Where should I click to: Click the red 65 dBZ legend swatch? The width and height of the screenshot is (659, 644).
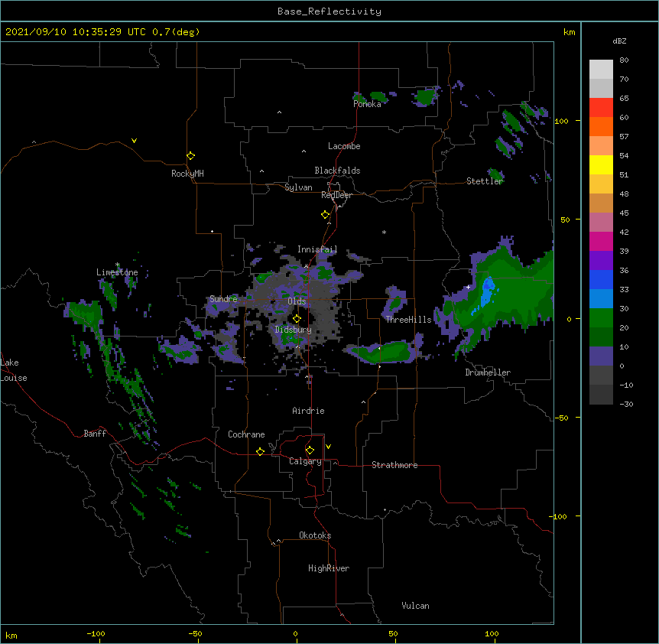click(601, 108)
